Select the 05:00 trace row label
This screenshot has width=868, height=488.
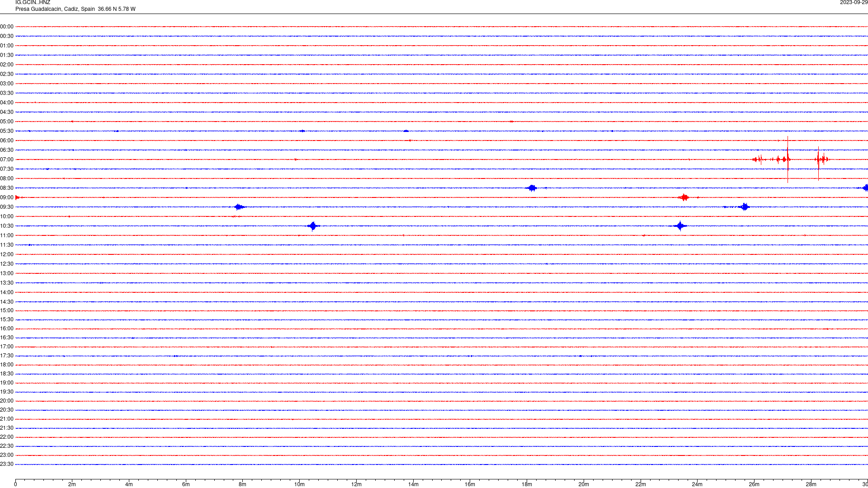coord(7,122)
